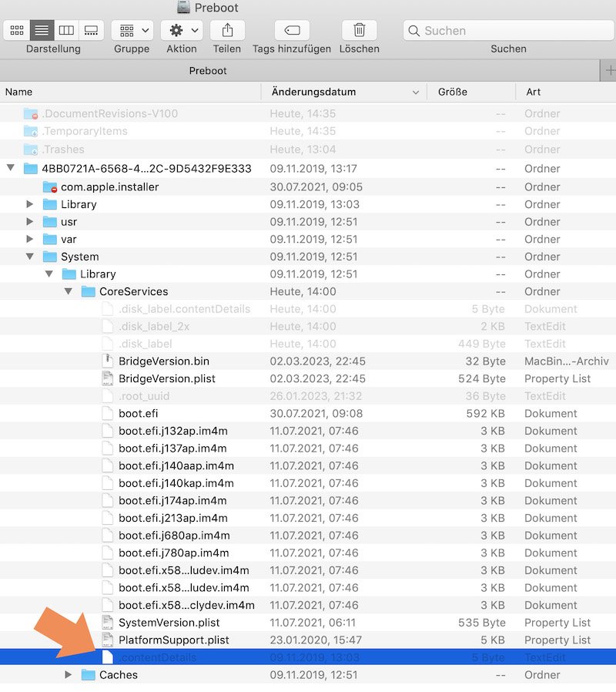Click the boot.efi file icon

click(x=107, y=413)
